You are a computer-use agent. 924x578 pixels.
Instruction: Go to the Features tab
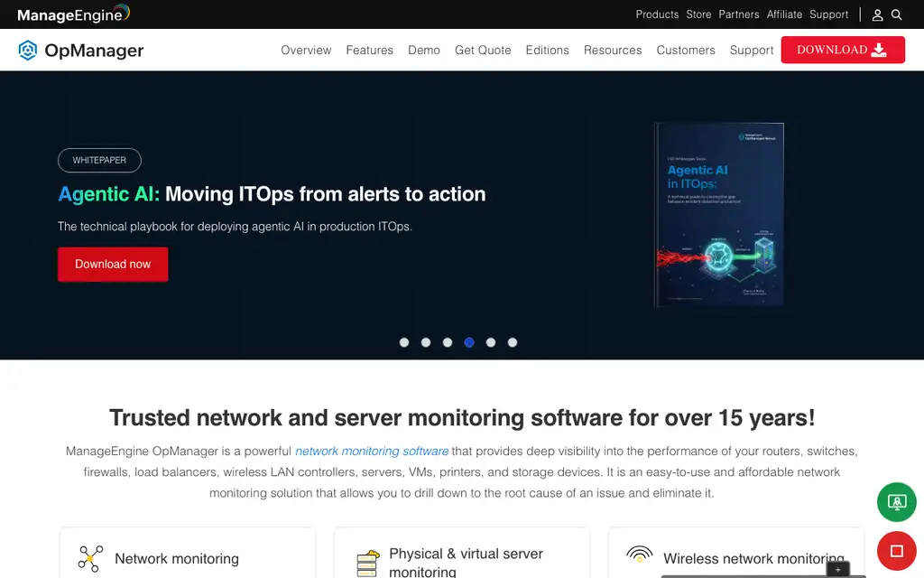[x=369, y=51]
